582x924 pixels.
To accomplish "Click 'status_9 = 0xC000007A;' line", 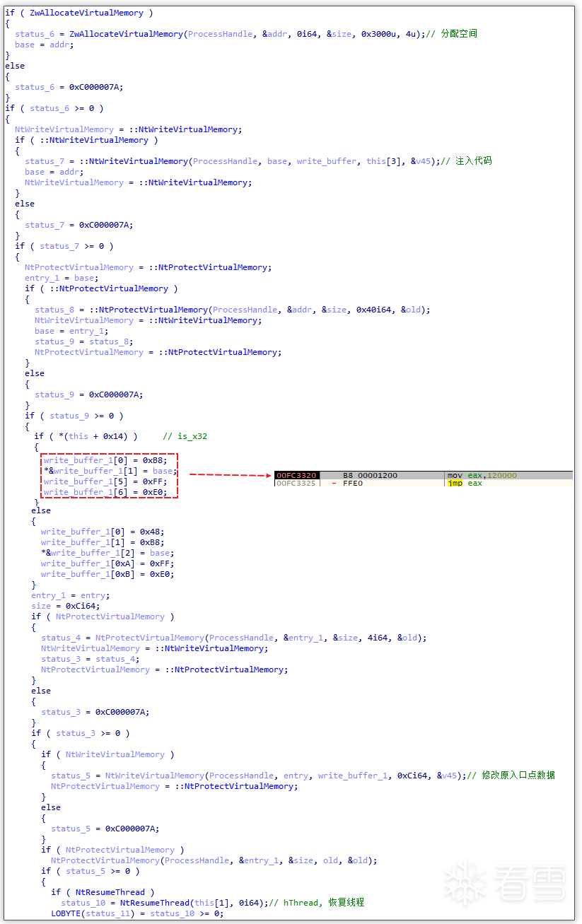I will [89, 394].
